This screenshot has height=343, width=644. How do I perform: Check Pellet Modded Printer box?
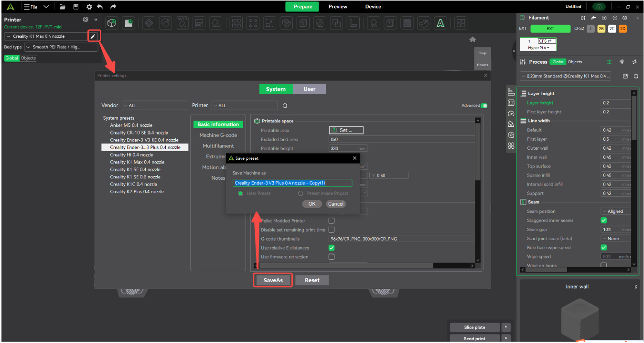coord(332,221)
